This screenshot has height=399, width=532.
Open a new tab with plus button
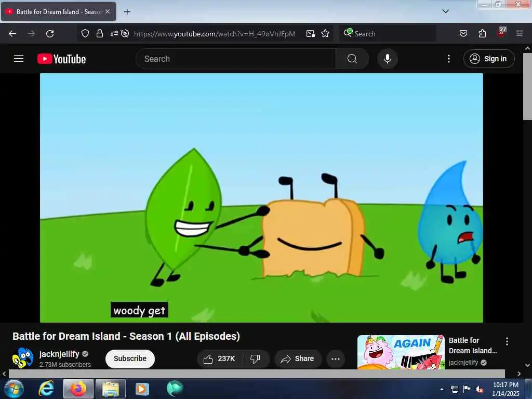(127, 12)
